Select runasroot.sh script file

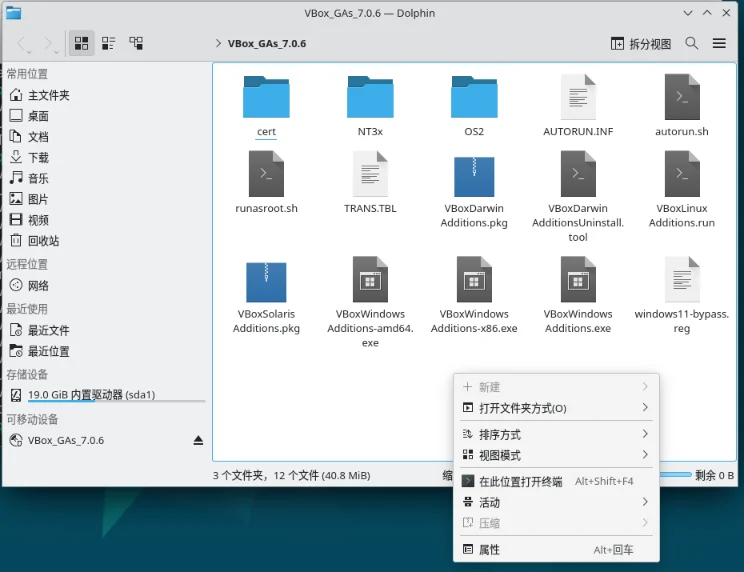pos(266,183)
